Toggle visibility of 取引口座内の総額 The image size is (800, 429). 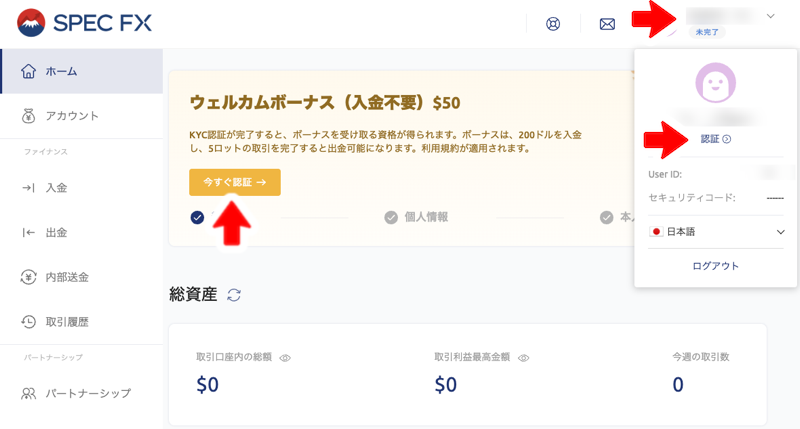coord(285,357)
